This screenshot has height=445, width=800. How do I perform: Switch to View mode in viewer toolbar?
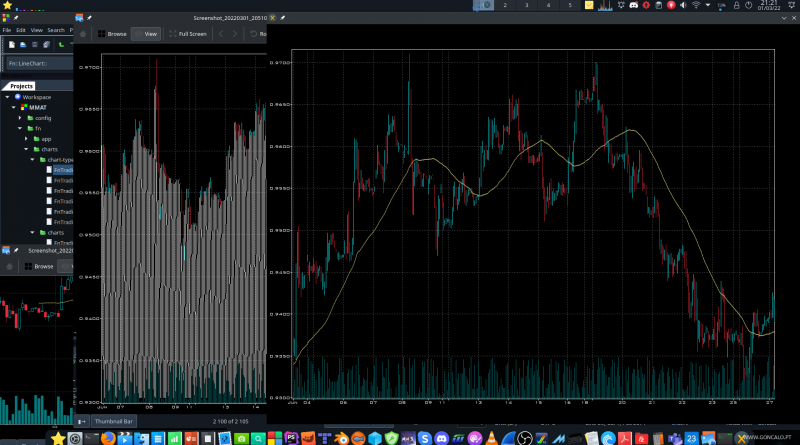146,34
